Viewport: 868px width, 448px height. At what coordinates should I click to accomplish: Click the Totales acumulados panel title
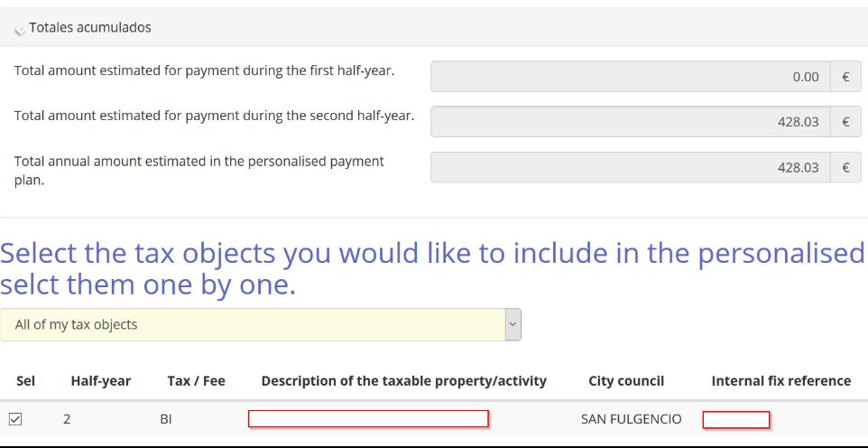coord(90,28)
